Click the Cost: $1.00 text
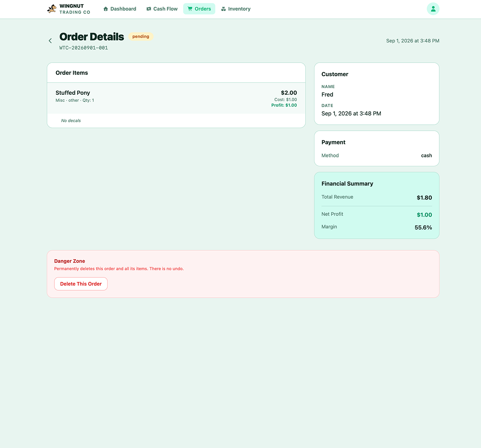The image size is (481, 448). tap(286, 100)
